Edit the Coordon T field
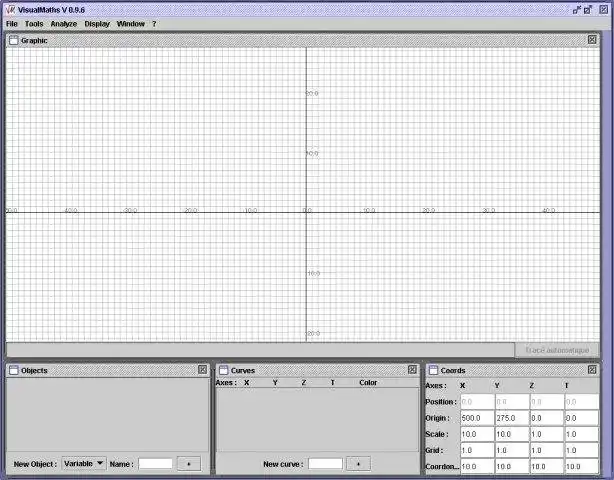614x480 pixels. click(x=582, y=466)
